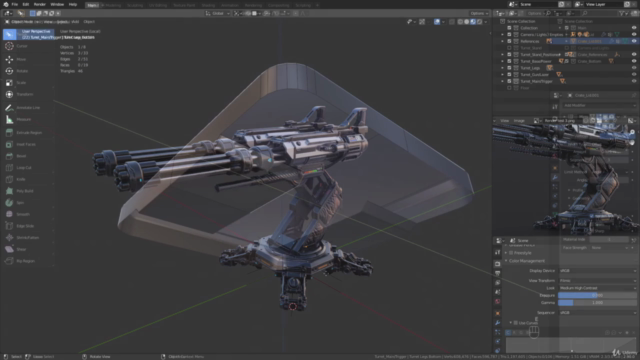Select the Shear tool
Viewport: 640px width, 360px height.
coord(9,249)
